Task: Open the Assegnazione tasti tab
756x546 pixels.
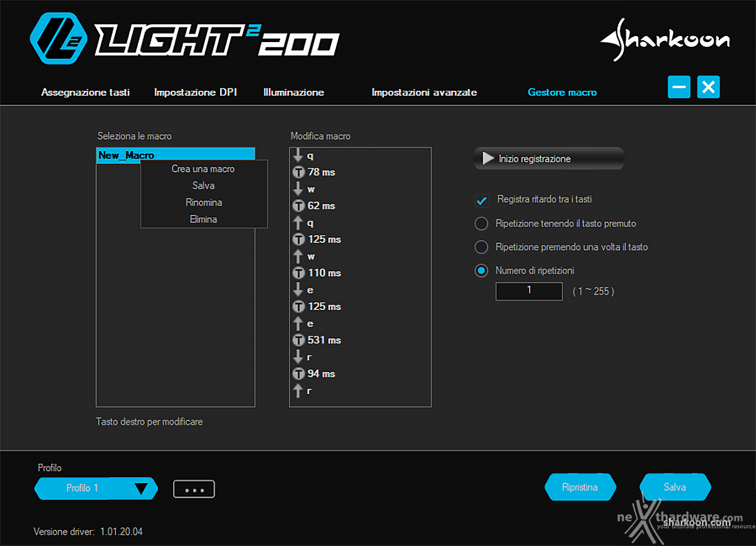Action: pyautogui.click(x=85, y=93)
